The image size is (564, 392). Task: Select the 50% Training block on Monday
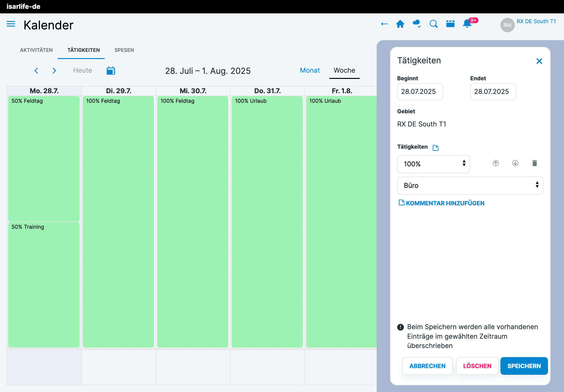click(44, 284)
